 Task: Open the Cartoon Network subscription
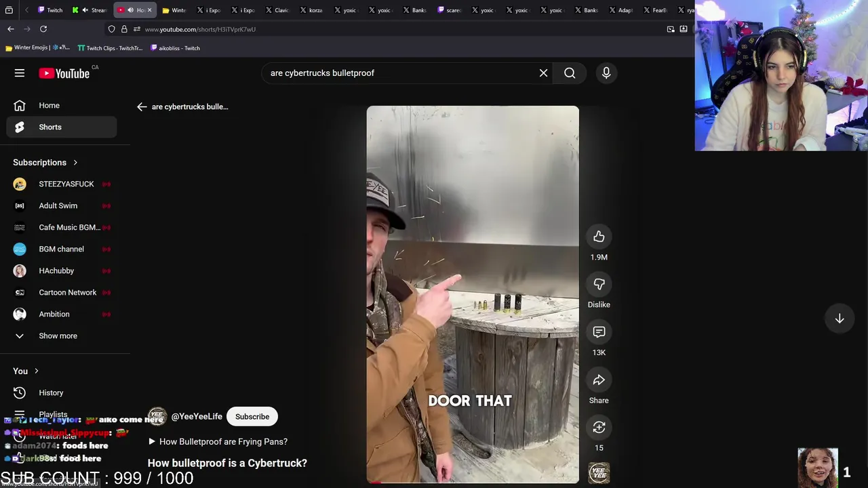tap(62, 293)
